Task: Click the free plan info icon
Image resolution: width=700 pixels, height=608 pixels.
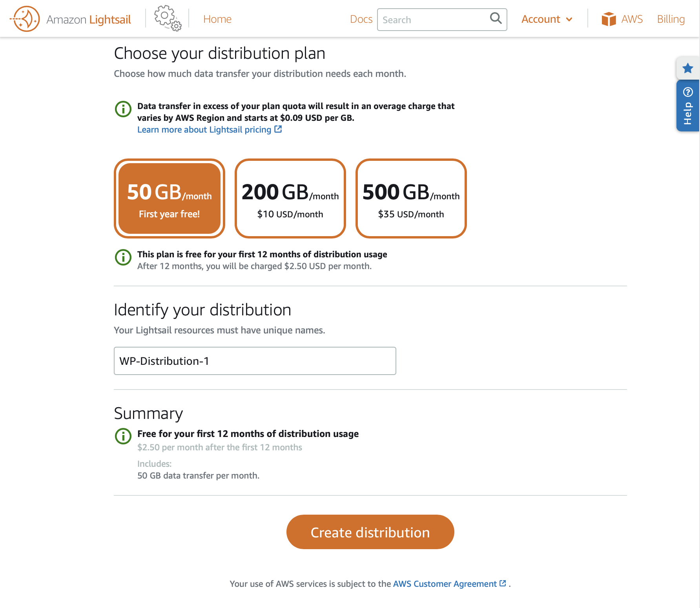Action: point(123,257)
